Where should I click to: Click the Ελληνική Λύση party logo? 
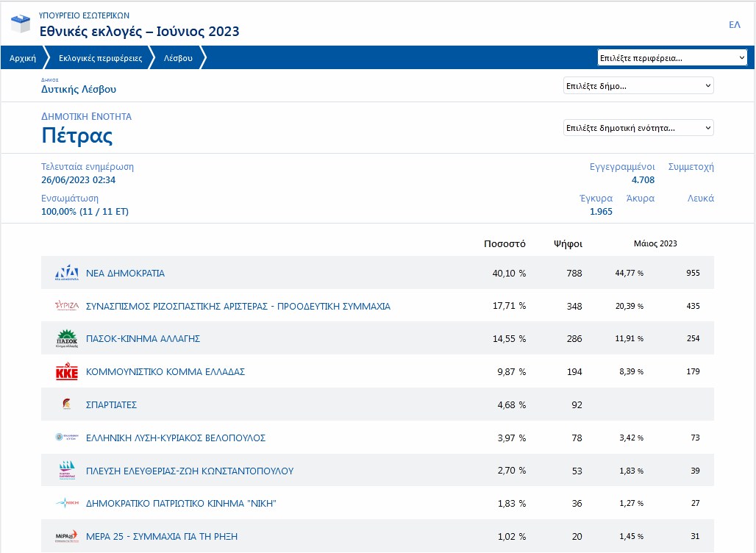[66, 438]
